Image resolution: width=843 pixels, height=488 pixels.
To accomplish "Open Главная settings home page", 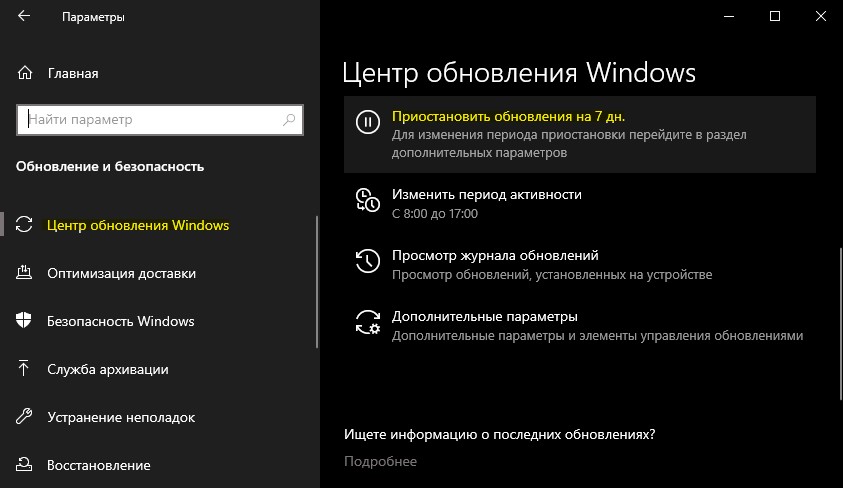I will 73,73.
